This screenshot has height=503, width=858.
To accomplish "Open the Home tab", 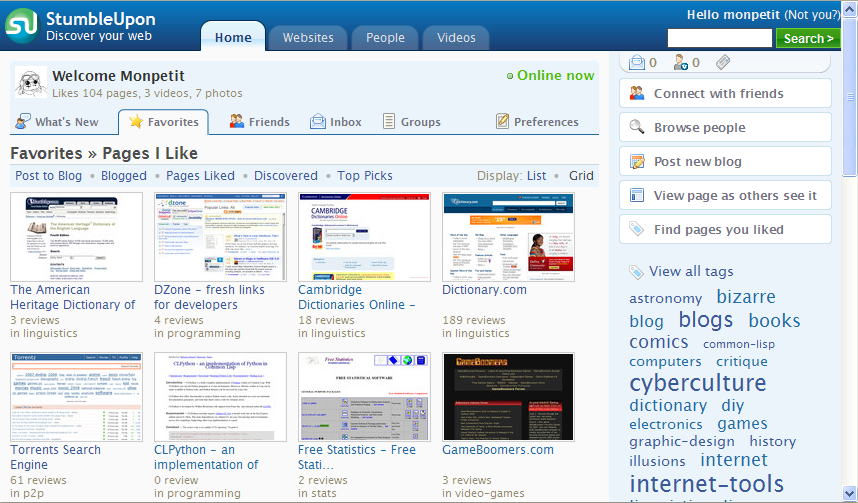I will click(x=233, y=37).
